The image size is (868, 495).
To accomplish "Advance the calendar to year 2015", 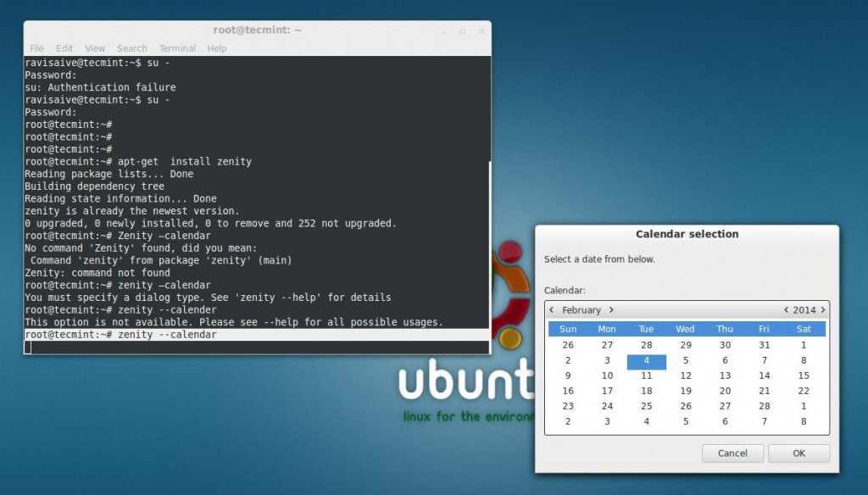I will pos(823,309).
